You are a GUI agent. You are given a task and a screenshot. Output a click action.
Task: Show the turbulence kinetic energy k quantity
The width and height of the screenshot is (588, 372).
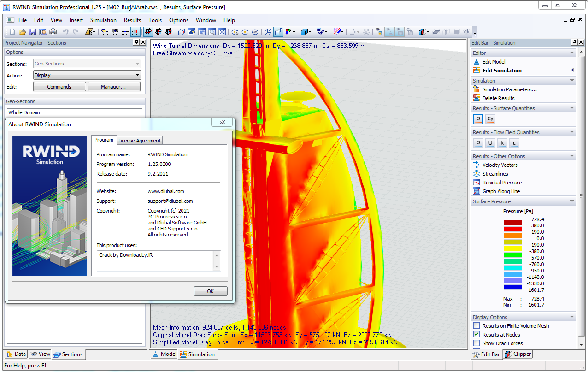pos(502,143)
